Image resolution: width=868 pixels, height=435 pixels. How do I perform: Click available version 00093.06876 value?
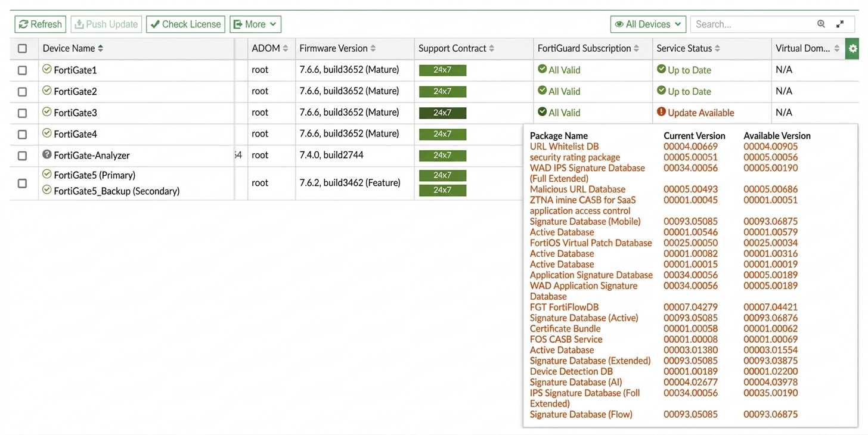point(770,318)
